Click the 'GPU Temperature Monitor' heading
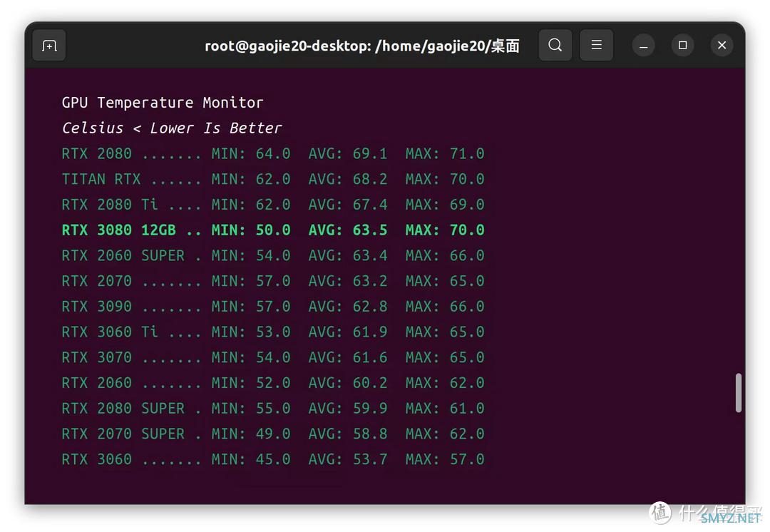 (163, 103)
